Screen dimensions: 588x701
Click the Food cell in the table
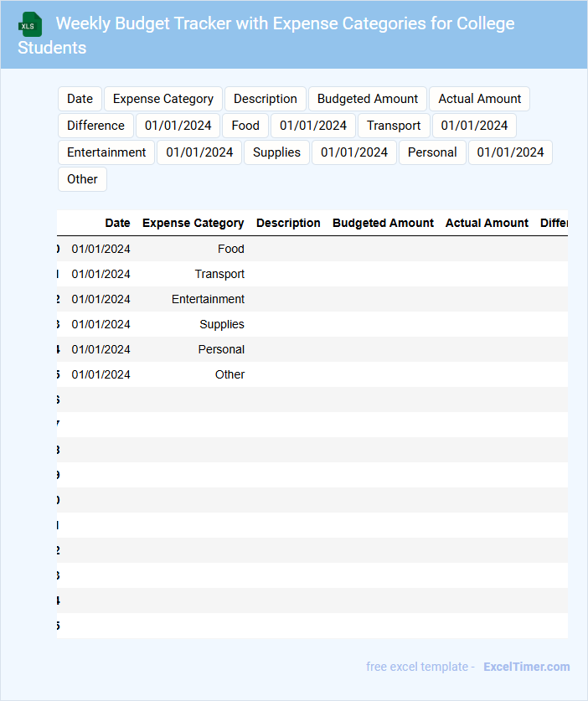click(x=230, y=249)
